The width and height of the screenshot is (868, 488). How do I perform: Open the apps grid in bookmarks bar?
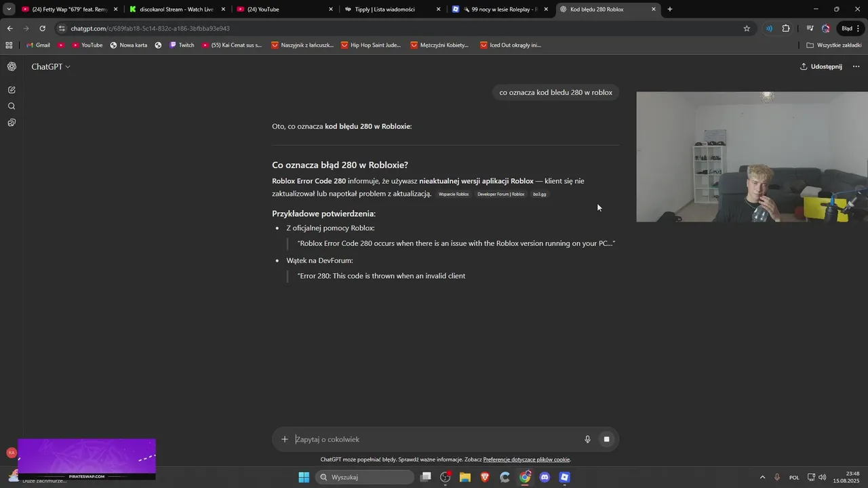coord(9,45)
